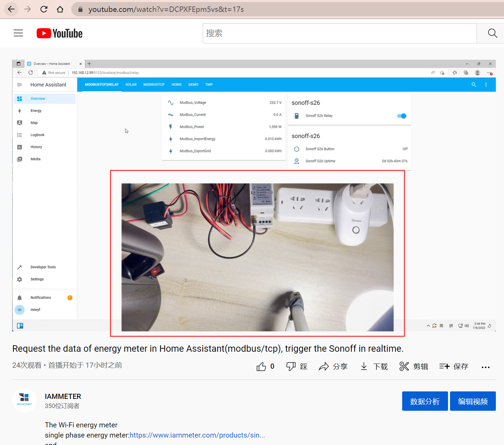The width and height of the screenshot is (504, 445).
Task: Click the blue 数据分析 analytics button
Action: coord(425,401)
